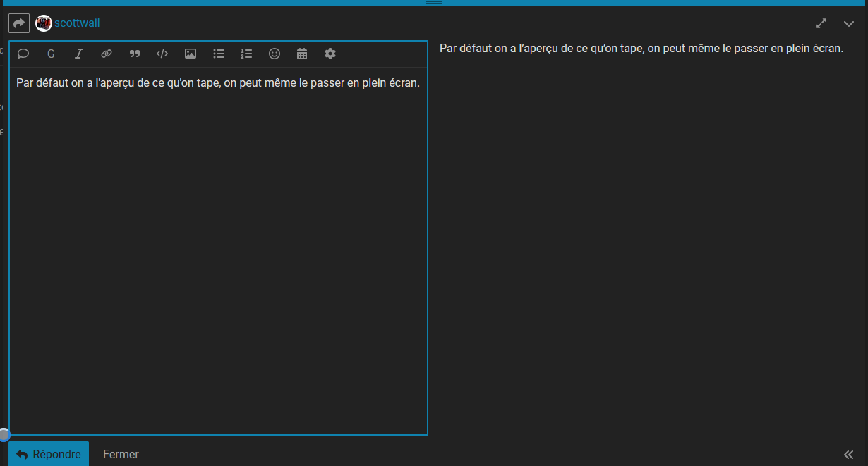Collapse the composer with the down chevron

click(849, 23)
